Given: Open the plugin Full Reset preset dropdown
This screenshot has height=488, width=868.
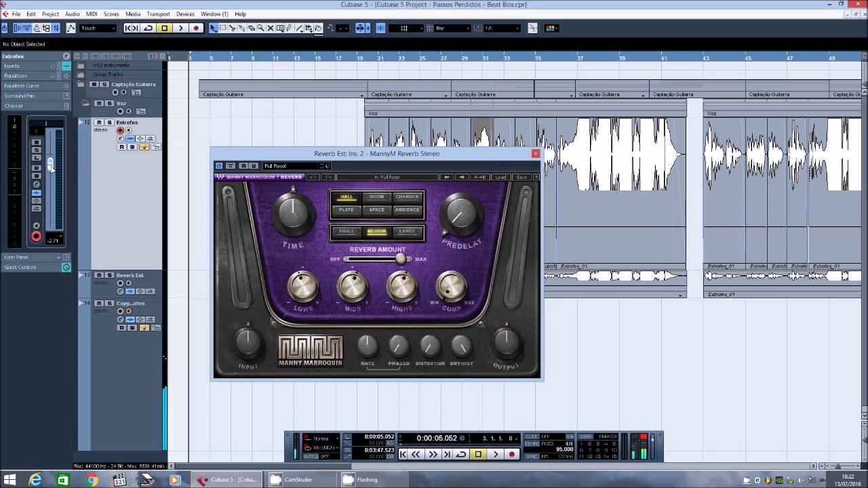Looking at the screenshot, I should 291,166.
